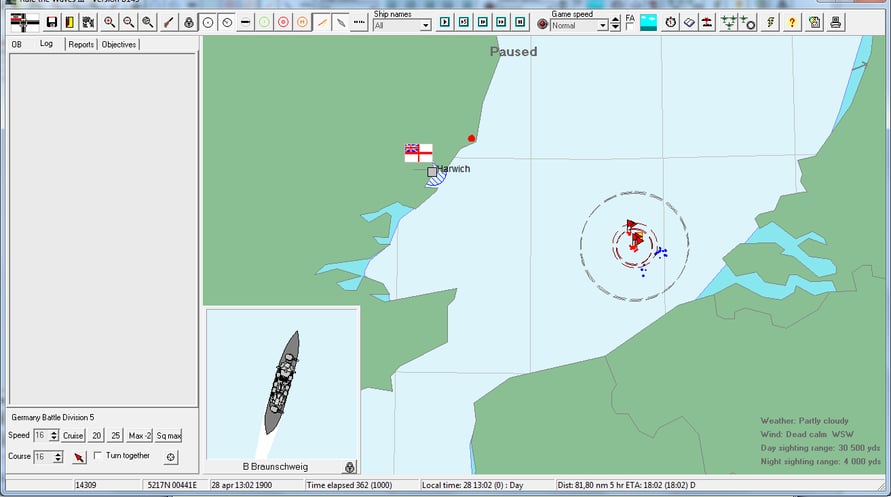The width and height of the screenshot is (891, 497).
Task: Toggle the circle with pointer line button
Action: click(x=227, y=23)
